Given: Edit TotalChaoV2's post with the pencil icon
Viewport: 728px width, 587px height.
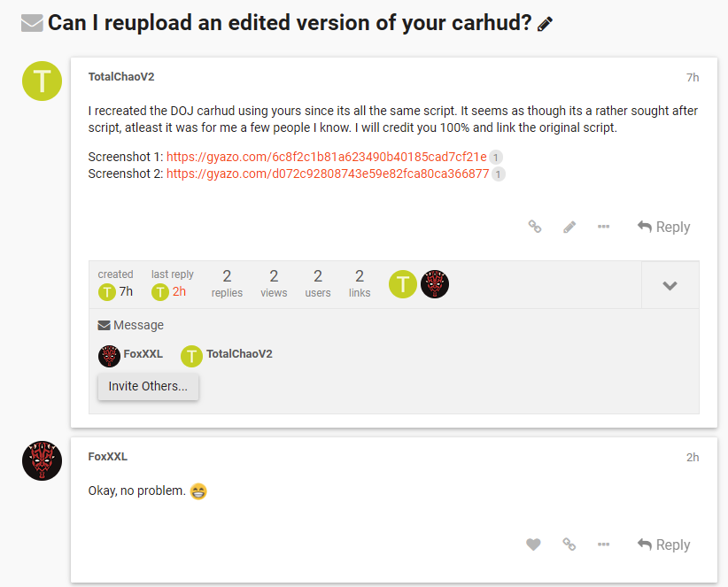Looking at the screenshot, I should coord(569,227).
